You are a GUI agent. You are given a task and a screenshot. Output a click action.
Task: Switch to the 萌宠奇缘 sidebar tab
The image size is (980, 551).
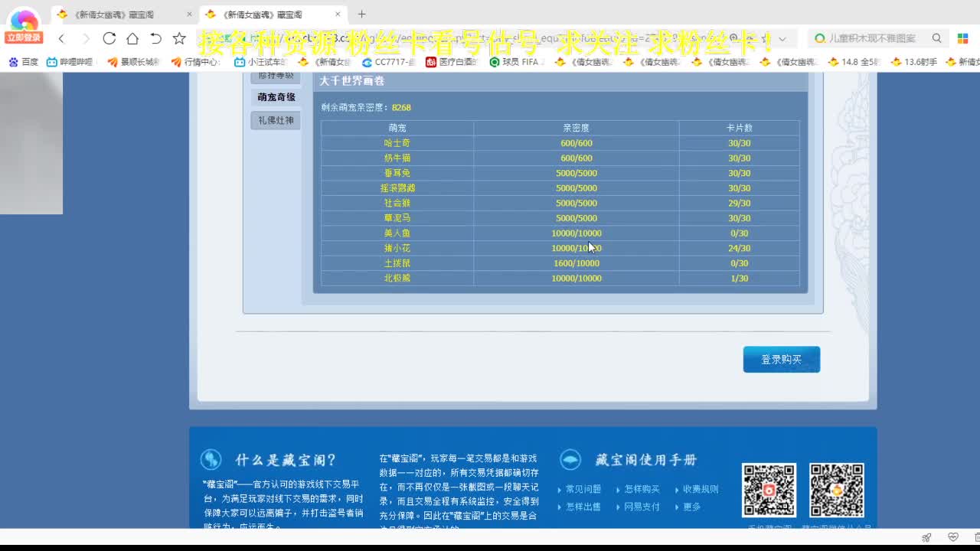coord(275,97)
